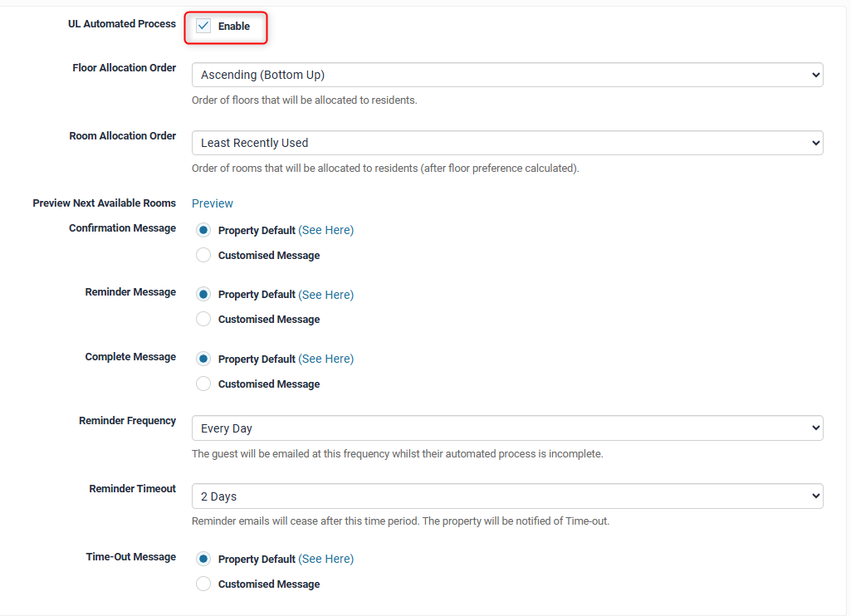The width and height of the screenshot is (851, 616).
Task: Select Property Default for Confirmation Message
Action: (203, 230)
